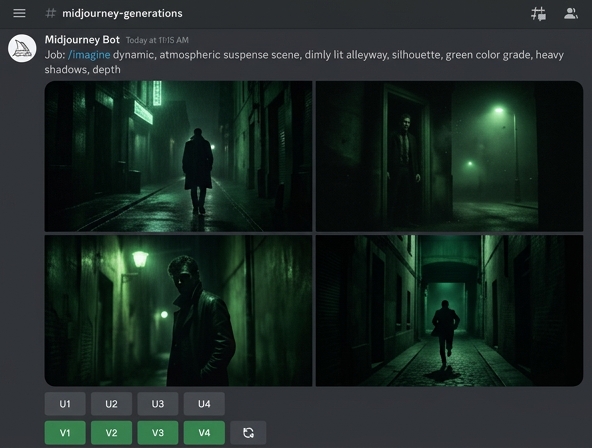Click the U2 upscale button
The height and width of the screenshot is (448, 592).
click(x=111, y=404)
